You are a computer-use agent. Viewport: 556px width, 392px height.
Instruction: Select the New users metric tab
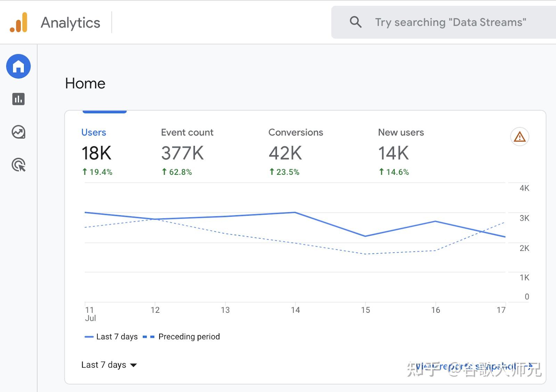(x=401, y=152)
